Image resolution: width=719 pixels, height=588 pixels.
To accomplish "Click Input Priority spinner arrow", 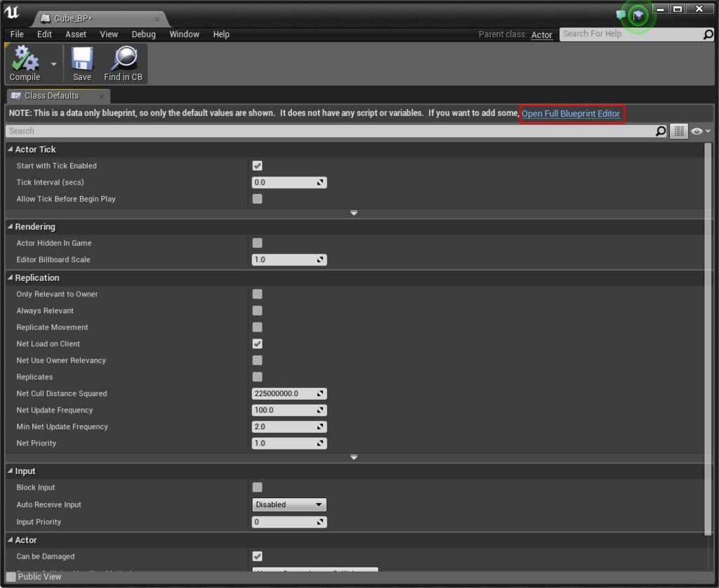I will pos(320,522).
